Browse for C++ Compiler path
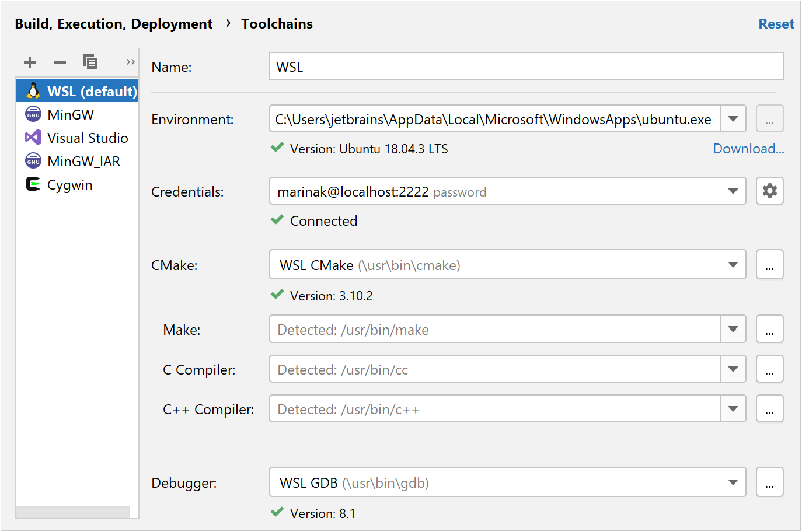 tap(770, 408)
